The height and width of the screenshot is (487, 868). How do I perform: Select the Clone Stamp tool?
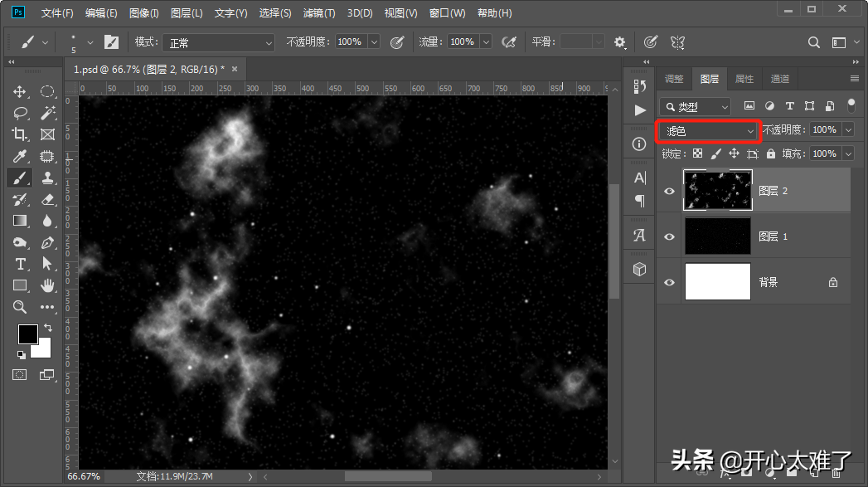(47, 178)
